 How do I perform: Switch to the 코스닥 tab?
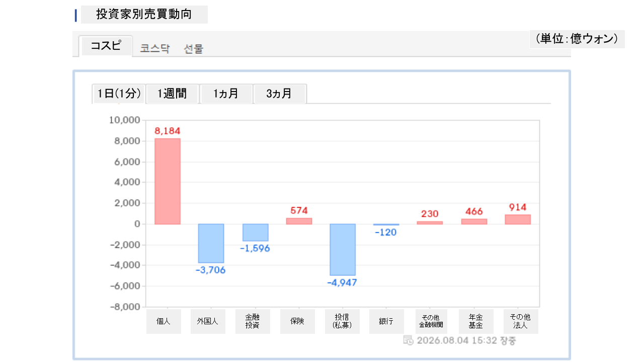pos(155,49)
